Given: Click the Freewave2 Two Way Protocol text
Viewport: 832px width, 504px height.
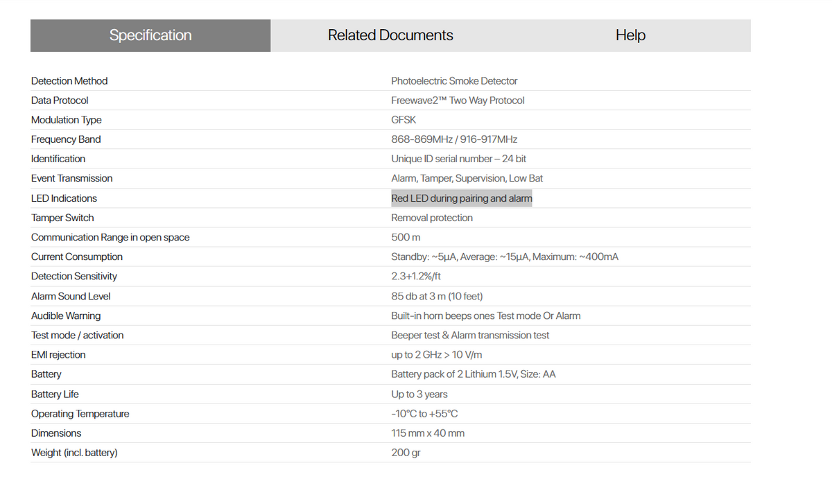Looking at the screenshot, I should tap(458, 101).
